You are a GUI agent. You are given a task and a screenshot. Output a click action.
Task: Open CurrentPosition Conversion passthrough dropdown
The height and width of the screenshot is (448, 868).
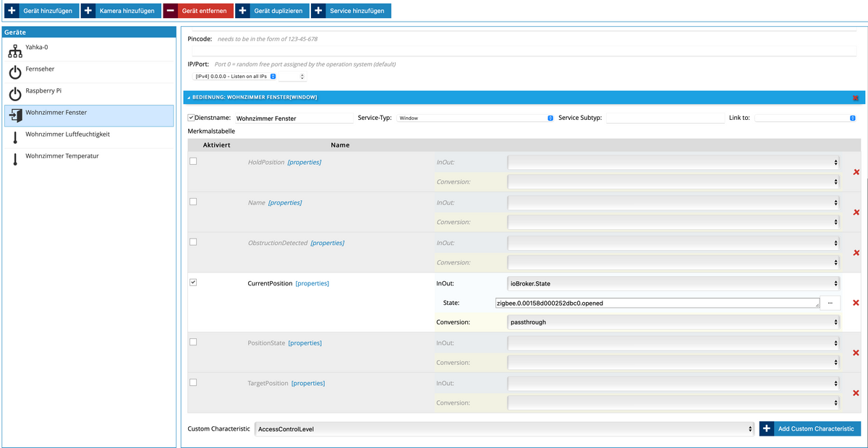pos(673,322)
